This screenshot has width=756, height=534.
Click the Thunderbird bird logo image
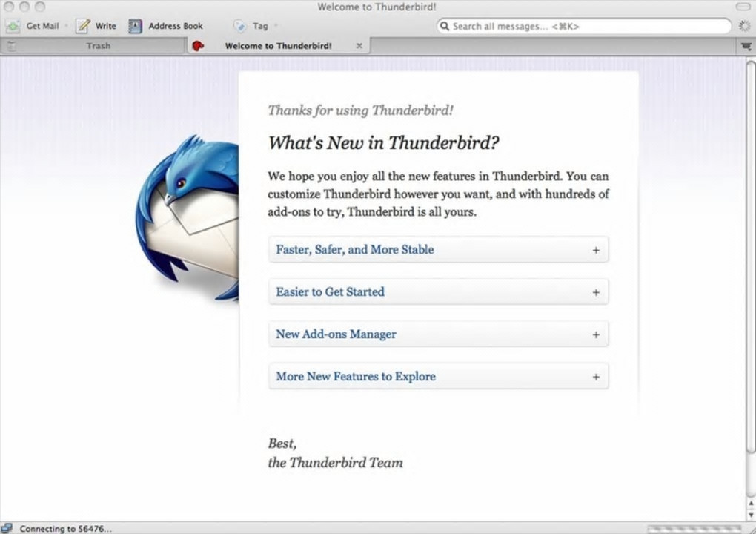coord(187,218)
